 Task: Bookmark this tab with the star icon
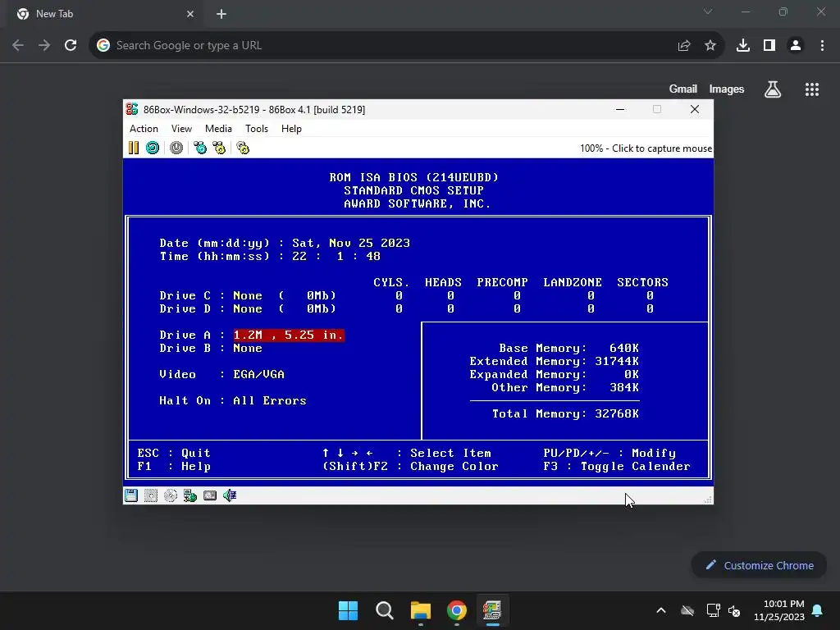[710, 46]
